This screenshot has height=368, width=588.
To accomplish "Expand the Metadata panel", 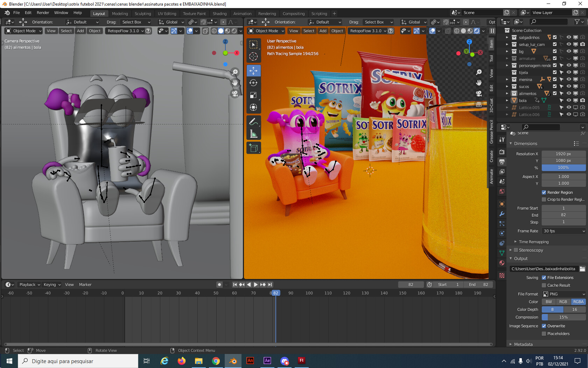I will pyautogui.click(x=523, y=344).
